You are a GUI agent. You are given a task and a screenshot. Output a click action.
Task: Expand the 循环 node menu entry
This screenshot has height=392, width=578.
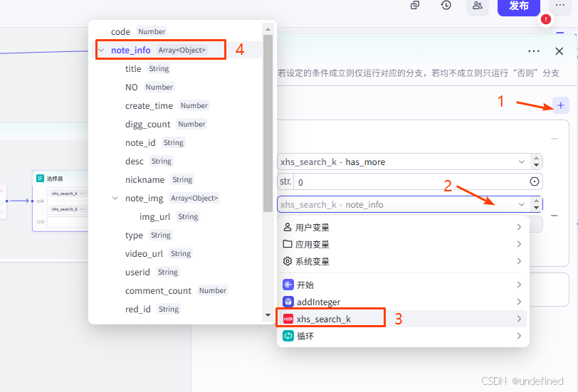point(403,336)
